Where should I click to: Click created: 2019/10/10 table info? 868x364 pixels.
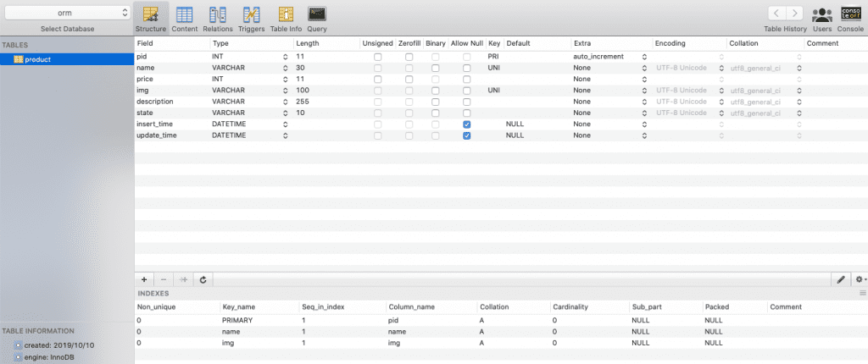(59, 345)
